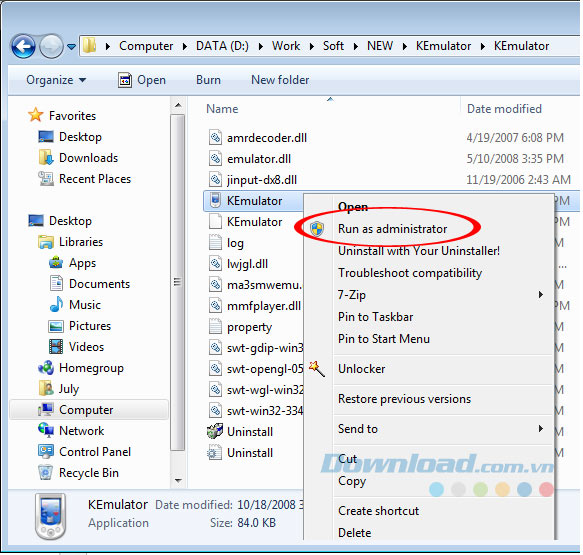The image size is (583, 555).
Task: Choose Troubleshoot compatibility menu entry
Action: coord(410,273)
